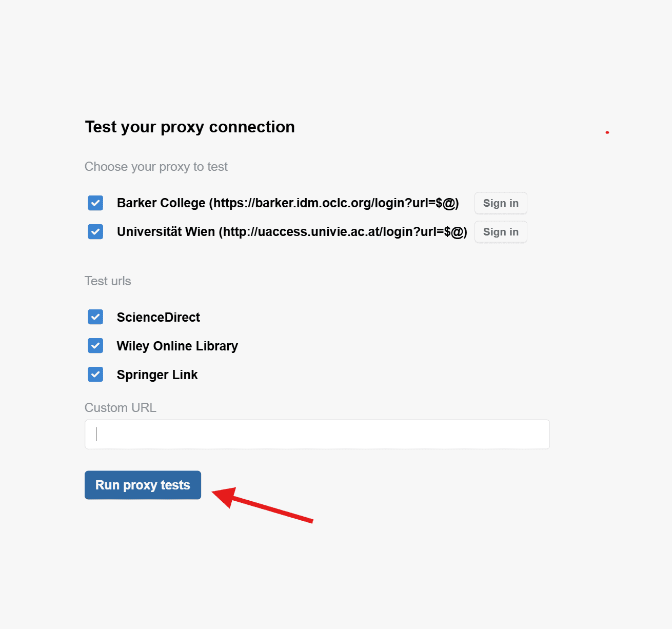This screenshot has width=672, height=629.
Task: Uncheck the Wiley Online Library checkbox
Action: (95, 346)
